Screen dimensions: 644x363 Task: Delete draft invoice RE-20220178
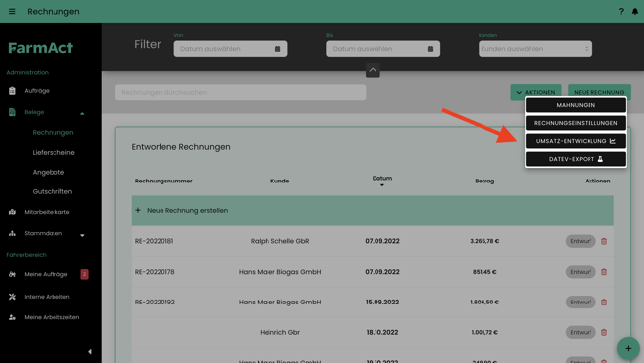point(604,272)
